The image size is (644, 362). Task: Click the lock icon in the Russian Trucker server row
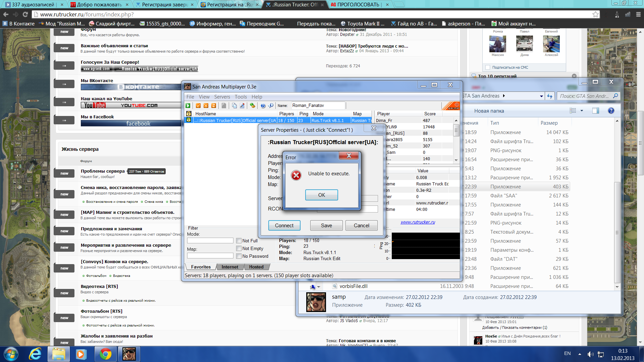pos(189,120)
